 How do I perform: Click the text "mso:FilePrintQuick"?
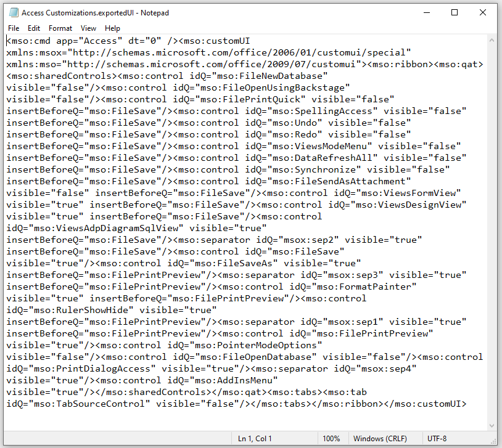pyautogui.click(x=250, y=99)
